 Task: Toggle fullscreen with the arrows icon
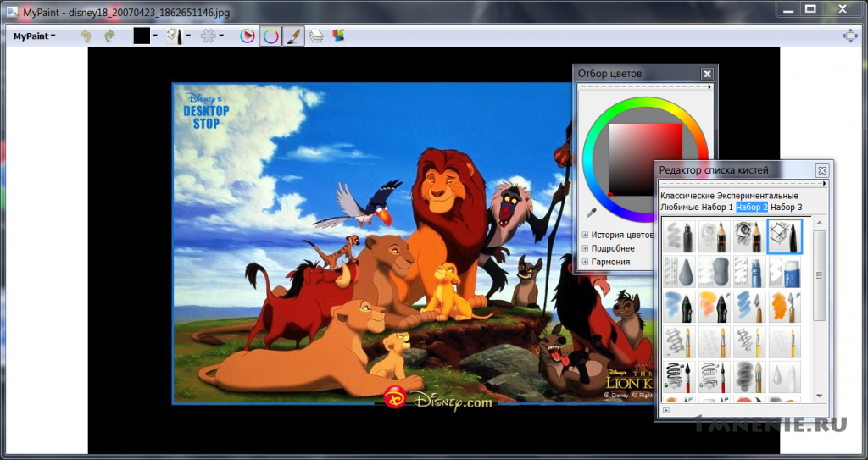pyautogui.click(x=849, y=36)
